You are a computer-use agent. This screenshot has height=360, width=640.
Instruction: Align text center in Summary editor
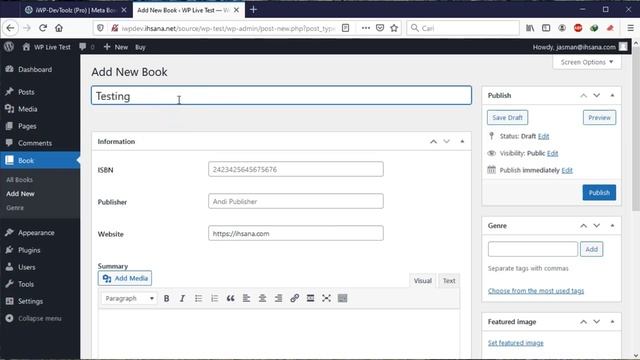[x=262, y=298]
